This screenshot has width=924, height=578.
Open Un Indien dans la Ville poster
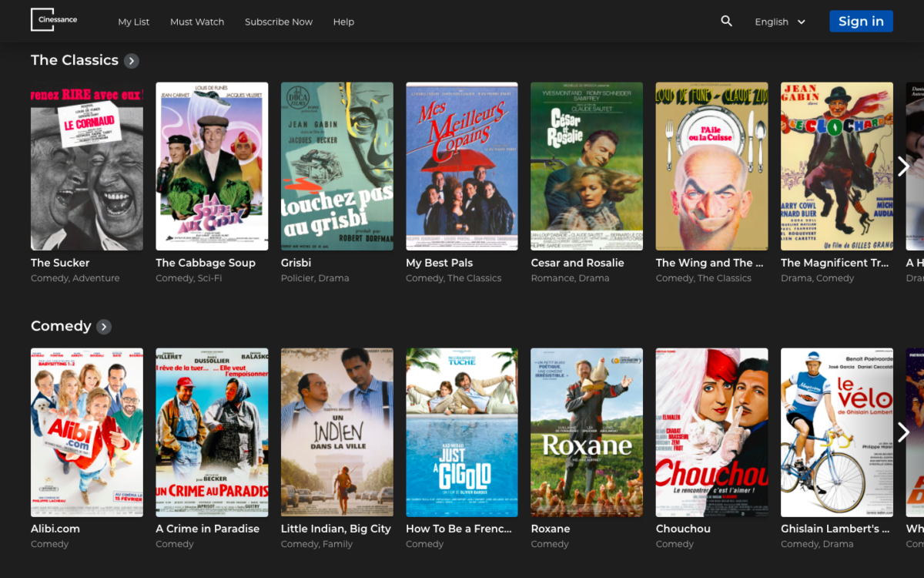(337, 432)
